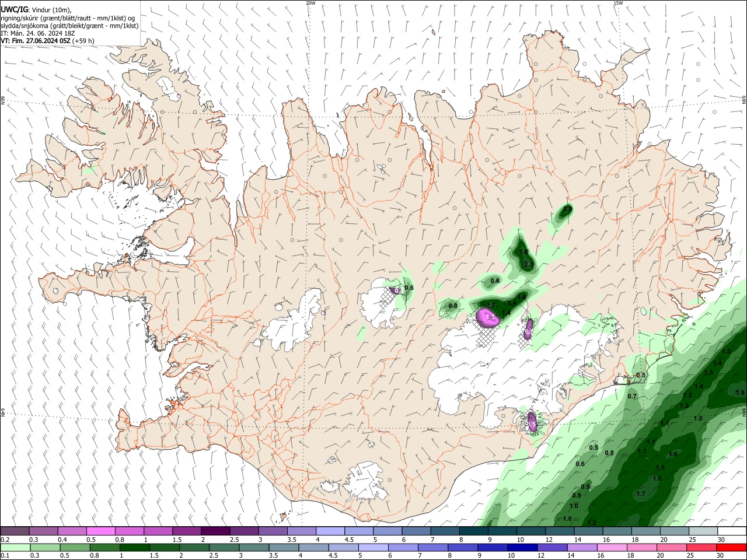Select lower legend swatch between 2 and 2.5
This screenshot has height=560, width=747.
click(194, 547)
